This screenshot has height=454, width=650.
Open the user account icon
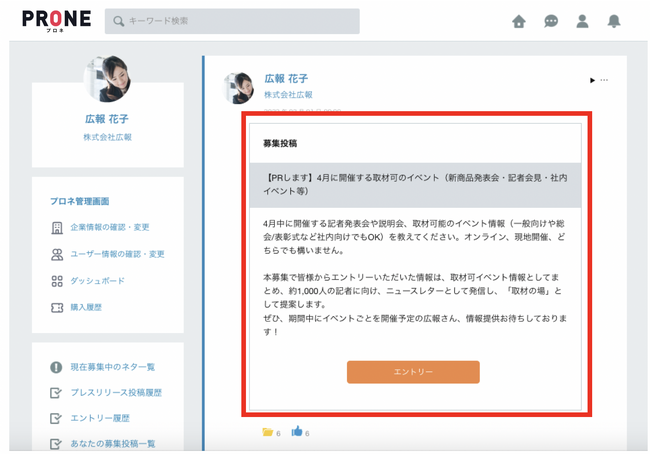click(582, 21)
